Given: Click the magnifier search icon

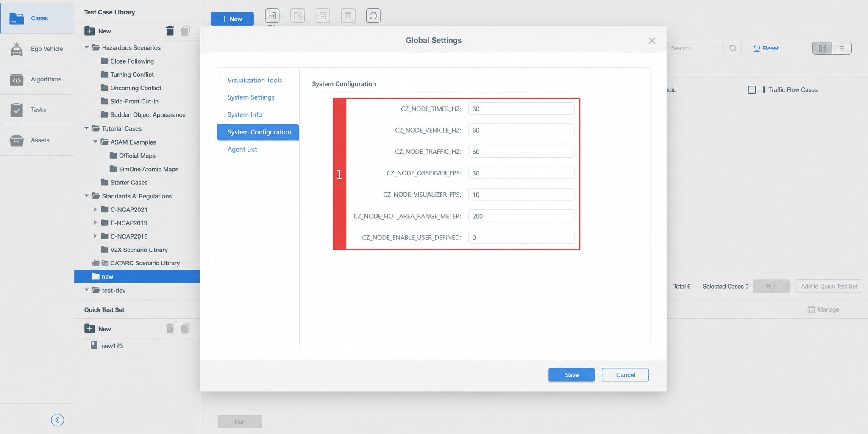Looking at the screenshot, I should point(733,48).
